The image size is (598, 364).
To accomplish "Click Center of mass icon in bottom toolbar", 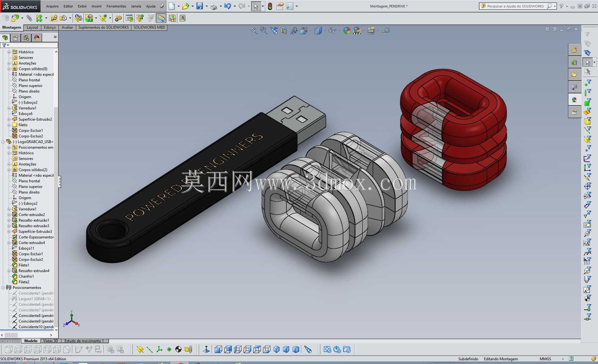I will point(178,349).
